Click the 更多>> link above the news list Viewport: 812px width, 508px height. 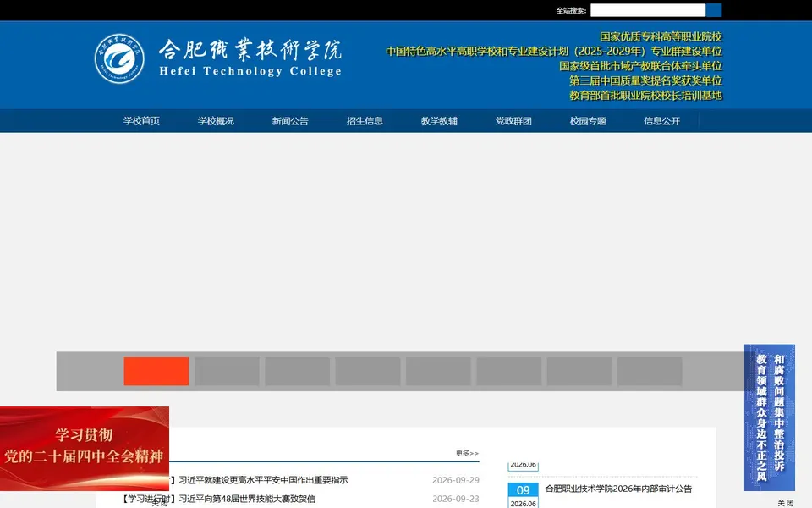467,453
